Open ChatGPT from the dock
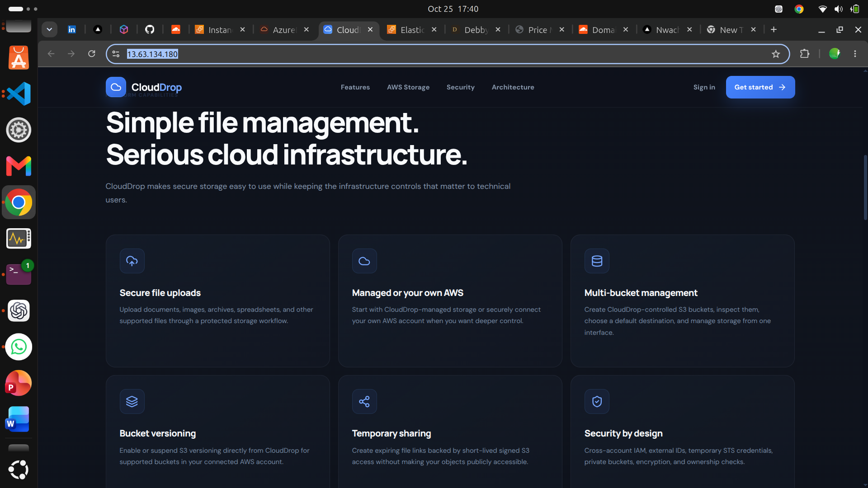The width and height of the screenshot is (868, 488). [19, 310]
